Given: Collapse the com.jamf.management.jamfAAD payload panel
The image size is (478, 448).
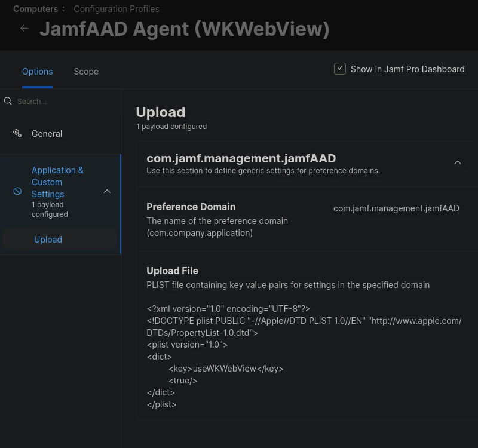Looking at the screenshot, I should pos(458,162).
